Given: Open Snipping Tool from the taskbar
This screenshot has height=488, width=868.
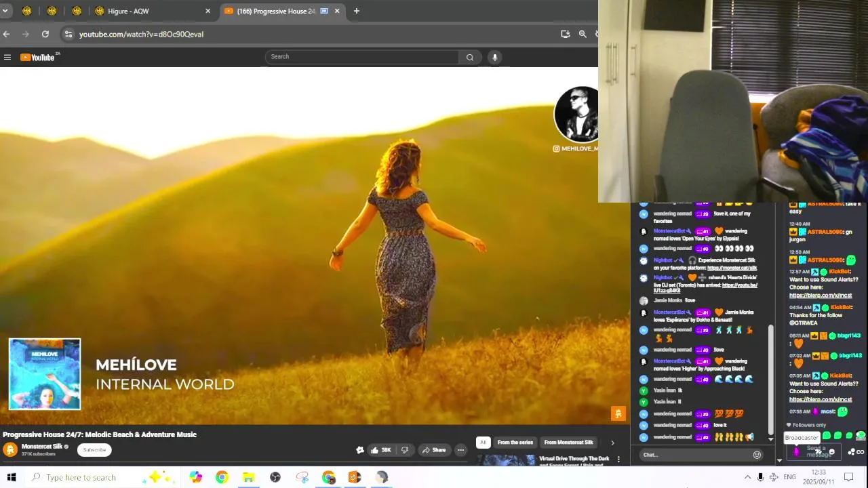Looking at the screenshot, I should pyautogui.click(x=302, y=477).
